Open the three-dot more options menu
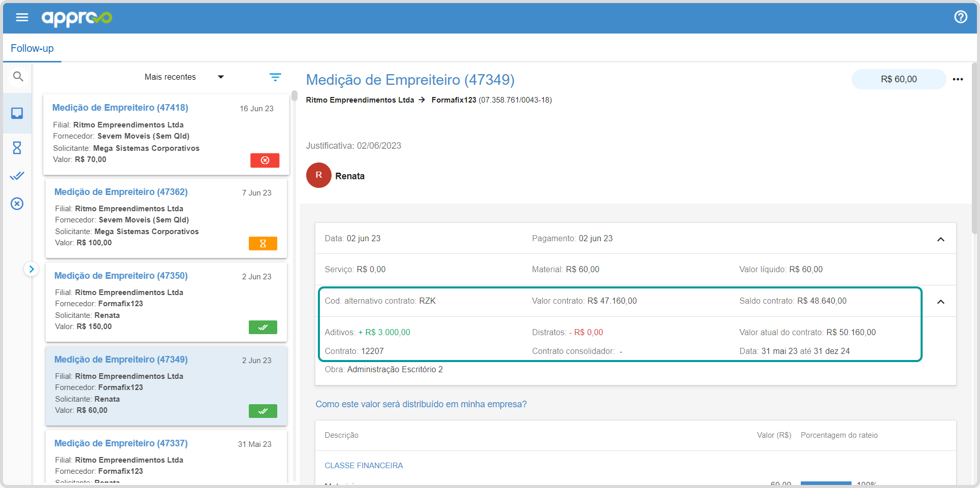 click(958, 79)
